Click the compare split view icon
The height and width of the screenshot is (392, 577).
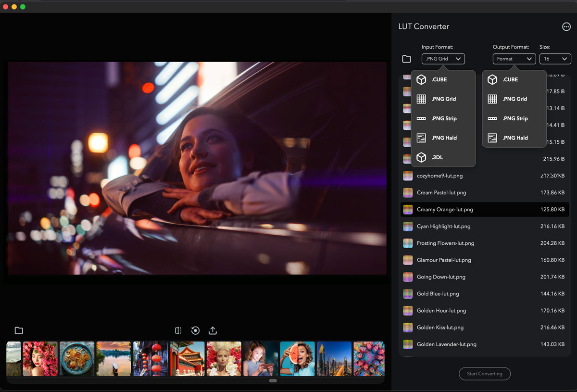pyautogui.click(x=178, y=330)
